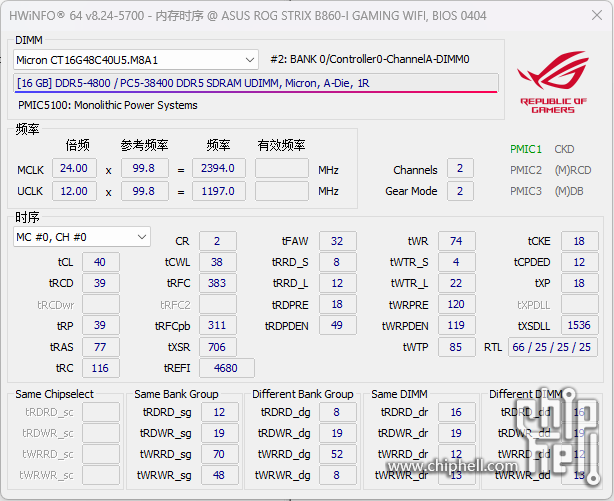Click the tRDRD_dg value 8
The width and height of the screenshot is (614, 501).
point(338,412)
